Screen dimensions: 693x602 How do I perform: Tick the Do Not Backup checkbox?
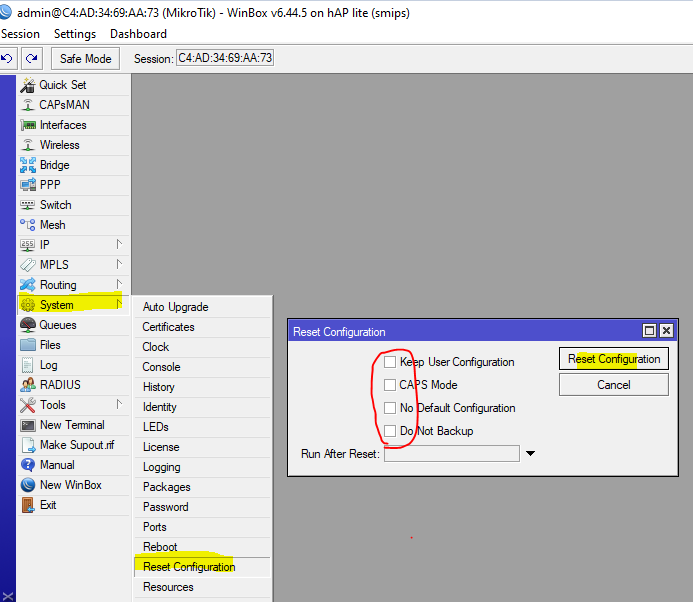[390, 431]
